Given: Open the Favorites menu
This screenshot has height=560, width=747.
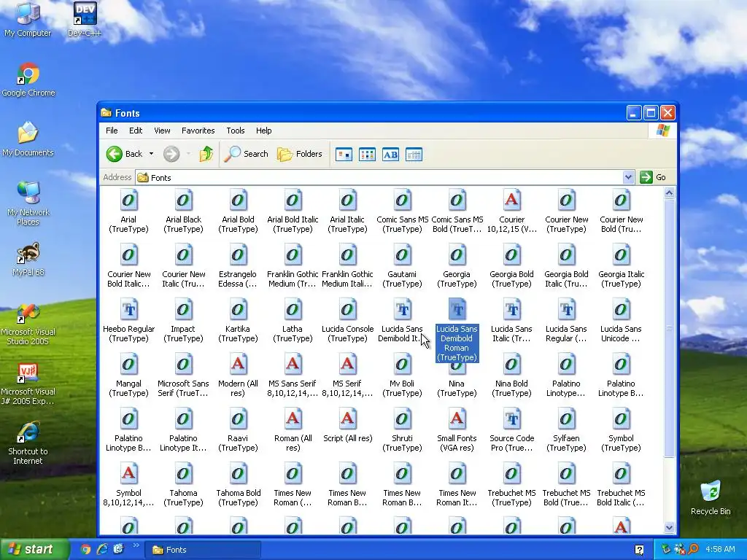Looking at the screenshot, I should click(x=198, y=131).
